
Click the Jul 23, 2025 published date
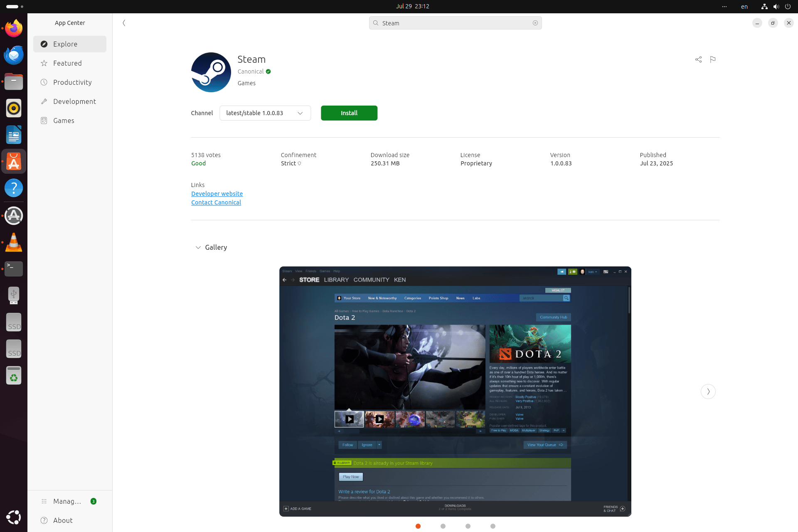(656, 163)
